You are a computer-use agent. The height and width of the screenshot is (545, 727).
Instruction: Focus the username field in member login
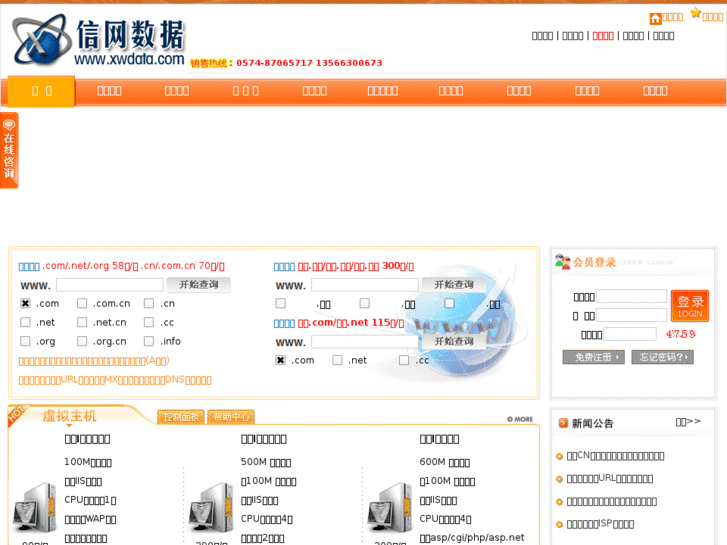[631, 296]
